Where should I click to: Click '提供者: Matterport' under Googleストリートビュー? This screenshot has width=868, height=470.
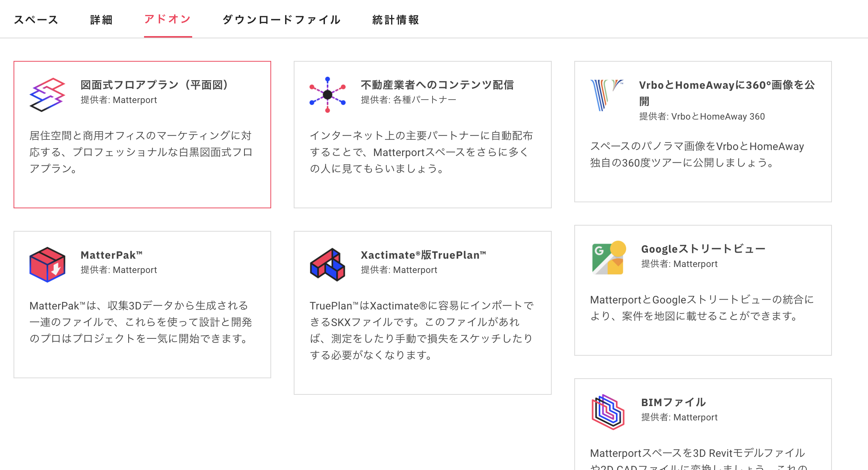coord(680,264)
